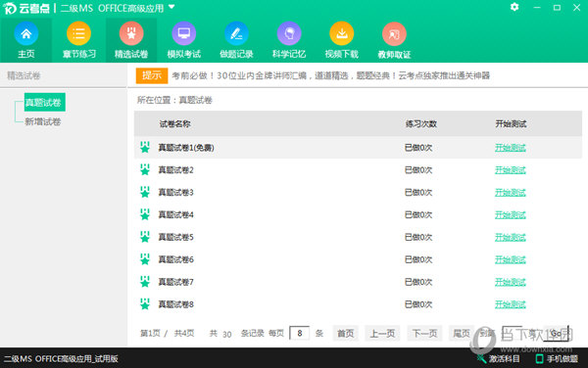Minimize the application window
This screenshot has height=368, width=588.
pos(537,8)
